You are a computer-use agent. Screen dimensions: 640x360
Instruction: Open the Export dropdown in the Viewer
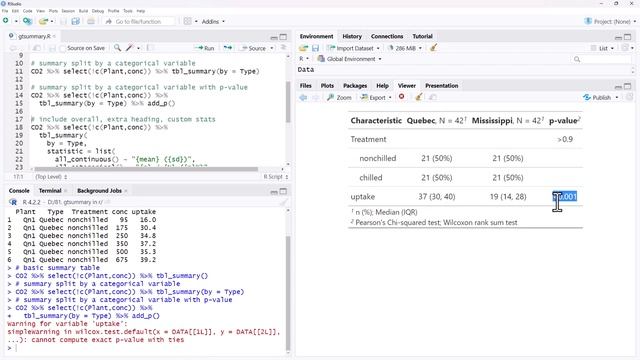(x=376, y=97)
